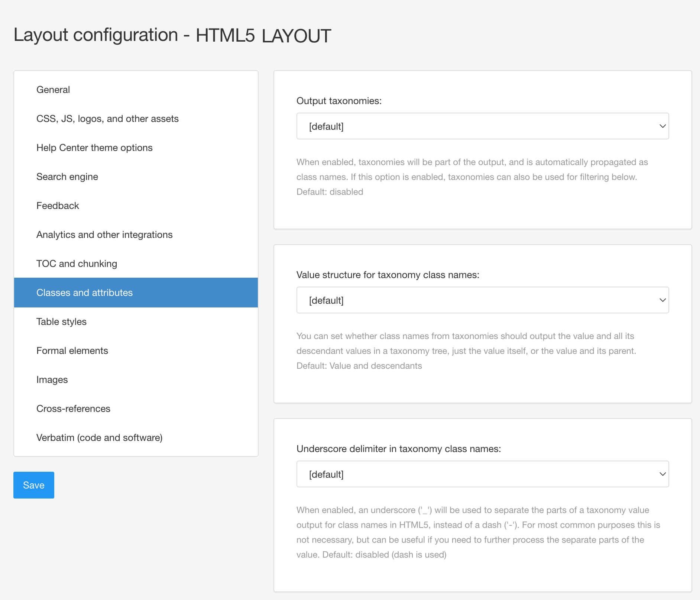The width and height of the screenshot is (700, 600).
Task: Select TOC and chunking settings
Action: pos(77,264)
